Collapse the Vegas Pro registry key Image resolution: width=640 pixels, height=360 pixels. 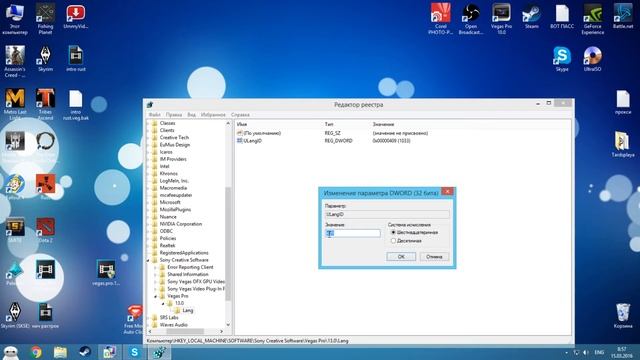pyautogui.click(x=156, y=296)
